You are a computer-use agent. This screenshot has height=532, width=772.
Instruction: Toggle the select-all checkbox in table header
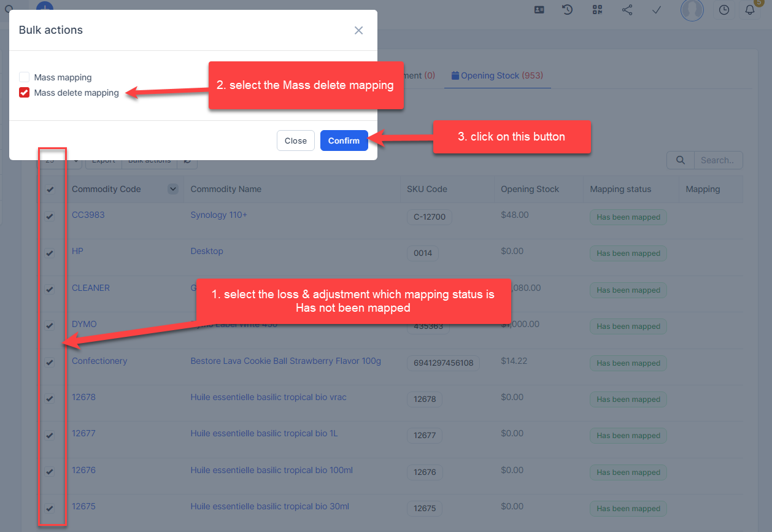50,190
